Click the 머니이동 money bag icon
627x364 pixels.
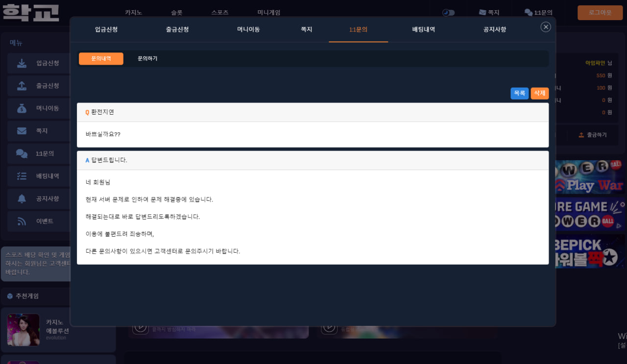(x=22, y=108)
